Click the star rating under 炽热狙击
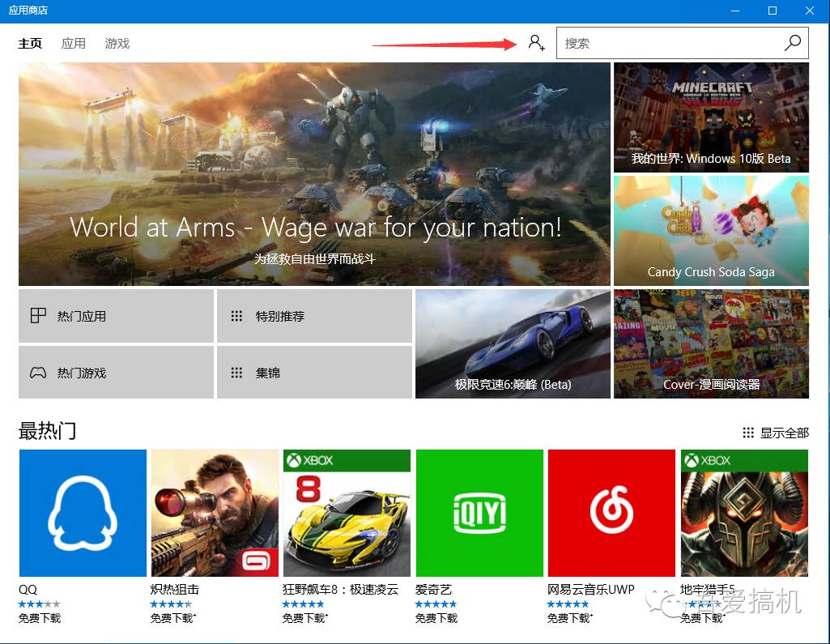830x644 pixels. click(171, 603)
